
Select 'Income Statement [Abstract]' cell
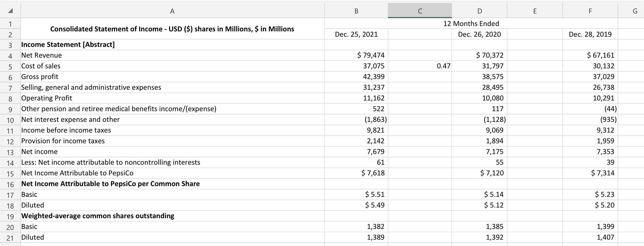coord(172,45)
